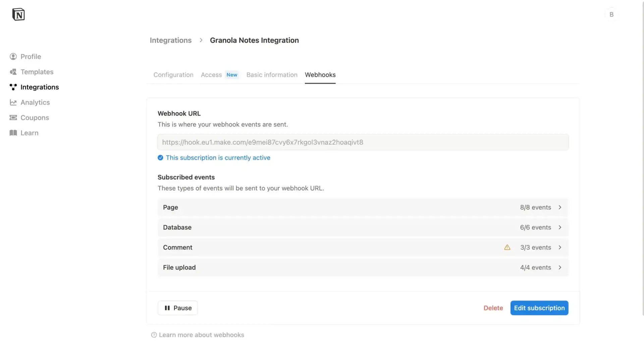Click the Granola Notes Integration title
This screenshot has height=343, width=644.
[x=254, y=40]
